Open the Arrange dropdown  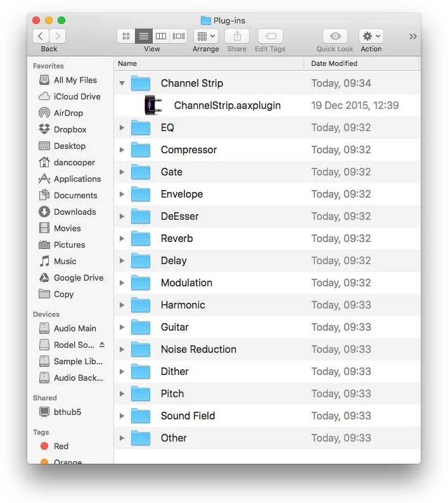click(206, 36)
